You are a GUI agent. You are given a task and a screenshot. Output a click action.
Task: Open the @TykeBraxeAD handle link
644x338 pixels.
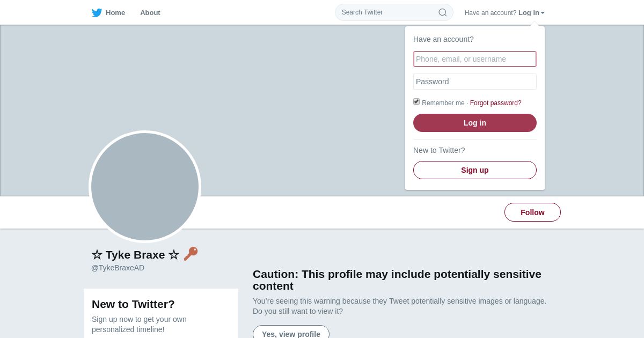(x=118, y=268)
